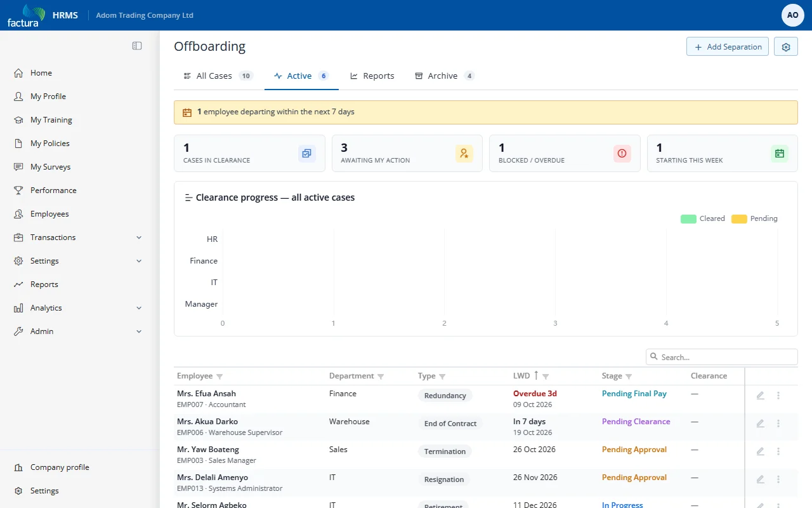Screen dimensions: 812x508
Task: Click the AO user avatar
Action: point(792,15)
